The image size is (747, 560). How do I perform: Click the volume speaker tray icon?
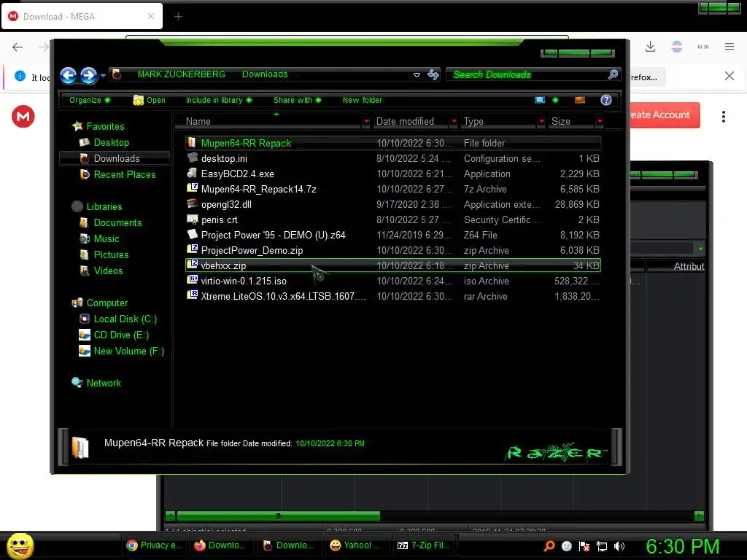[x=619, y=546]
